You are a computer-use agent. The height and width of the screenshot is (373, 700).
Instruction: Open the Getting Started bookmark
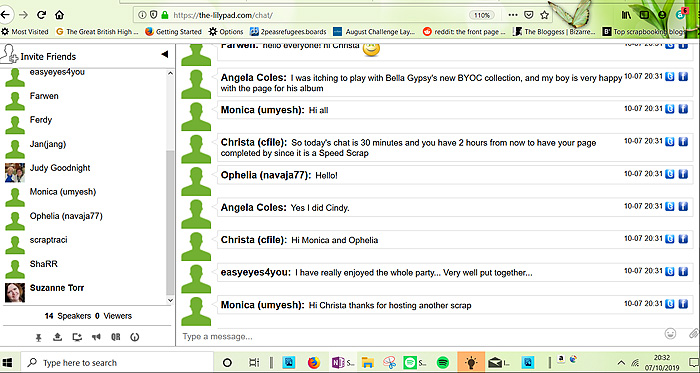(x=173, y=32)
